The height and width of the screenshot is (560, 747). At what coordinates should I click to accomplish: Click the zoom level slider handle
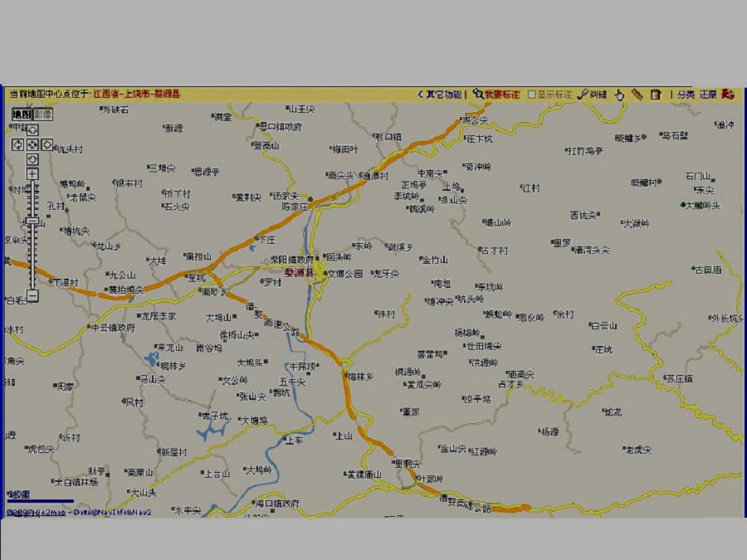tap(32, 221)
